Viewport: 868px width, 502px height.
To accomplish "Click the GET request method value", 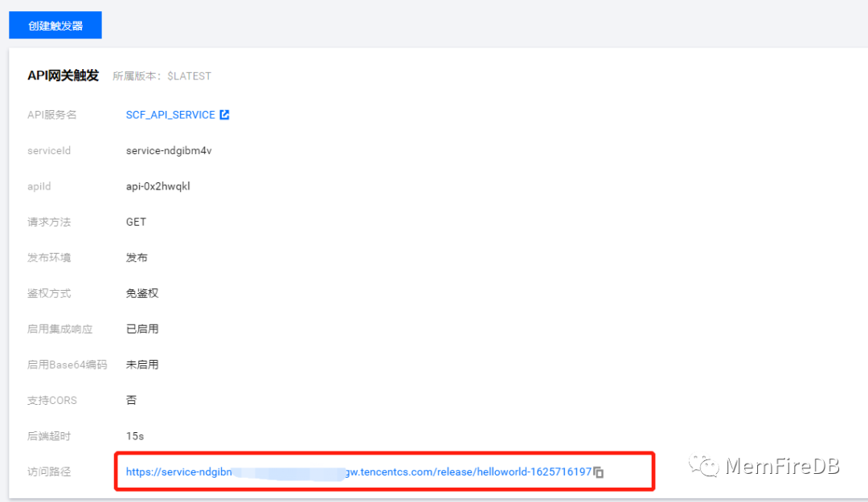I will [136, 222].
